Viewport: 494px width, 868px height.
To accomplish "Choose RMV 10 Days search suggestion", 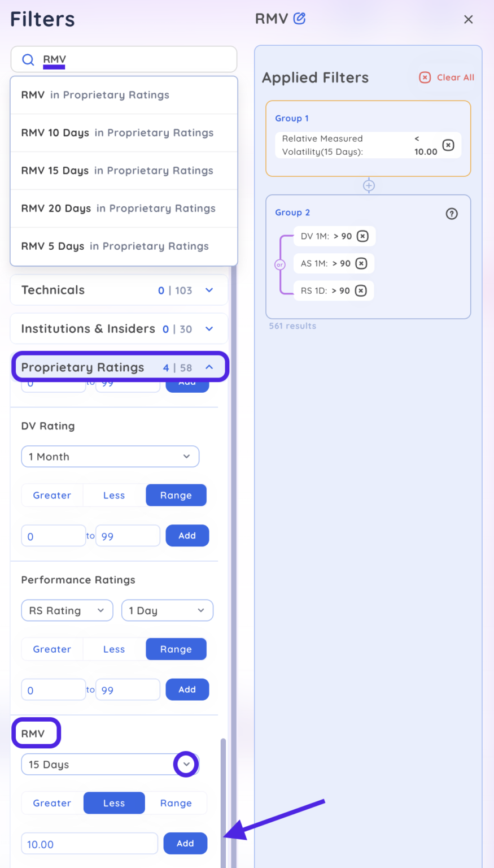I will point(117,133).
